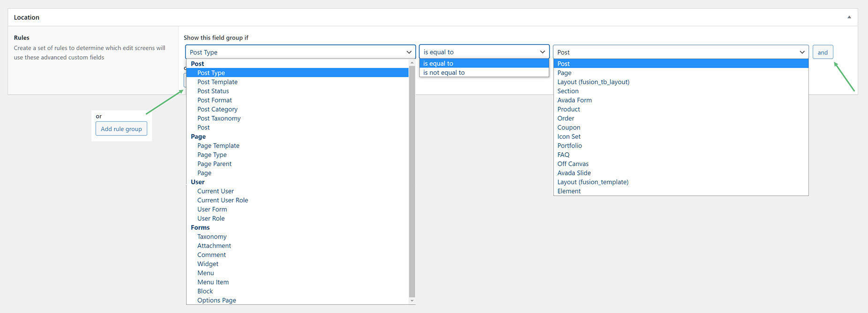Click scrollbar up arrow in rule list
This screenshot has width=868, height=313.
pos(412,62)
